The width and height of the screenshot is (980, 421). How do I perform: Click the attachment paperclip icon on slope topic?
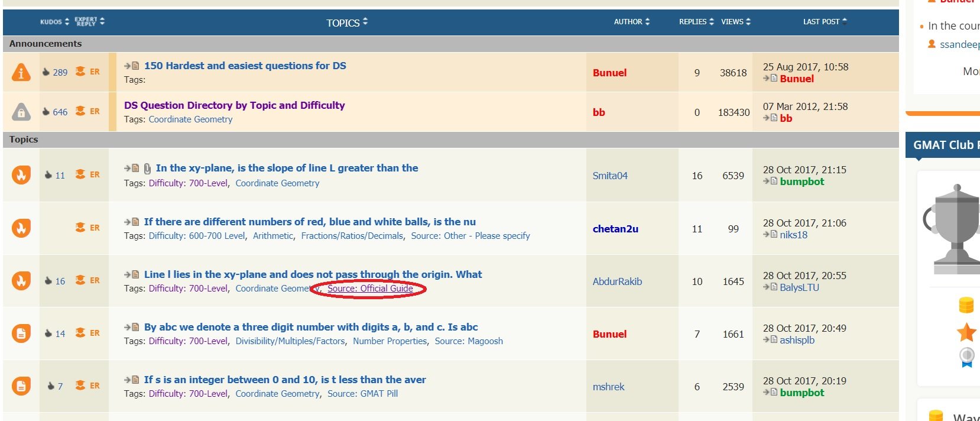(147, 169)
